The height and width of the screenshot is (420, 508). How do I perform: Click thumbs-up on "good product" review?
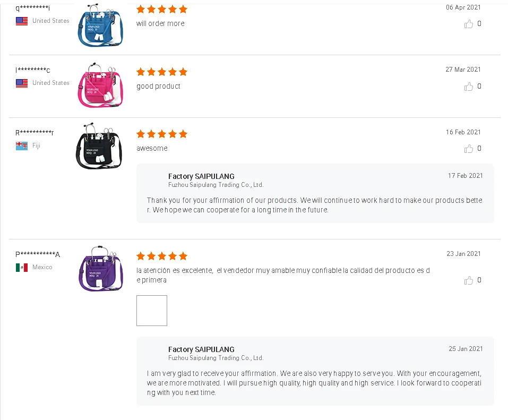(x=469, y=87)
